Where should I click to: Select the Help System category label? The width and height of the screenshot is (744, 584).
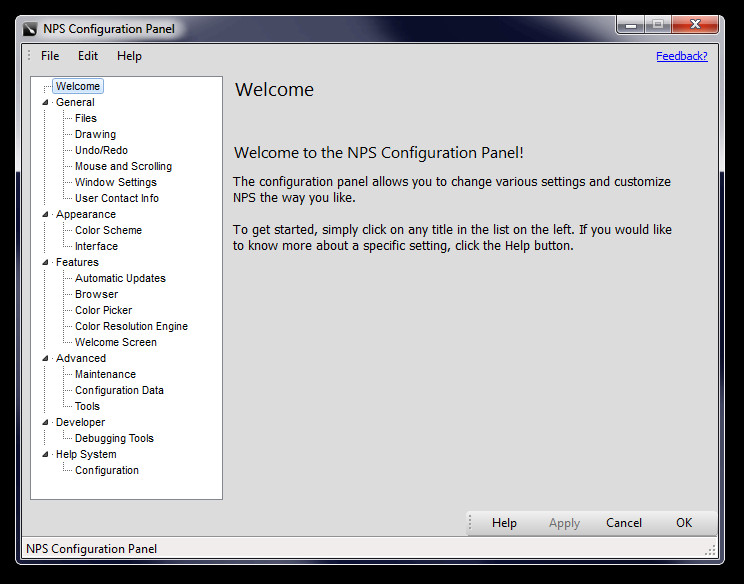coord(86,454)
